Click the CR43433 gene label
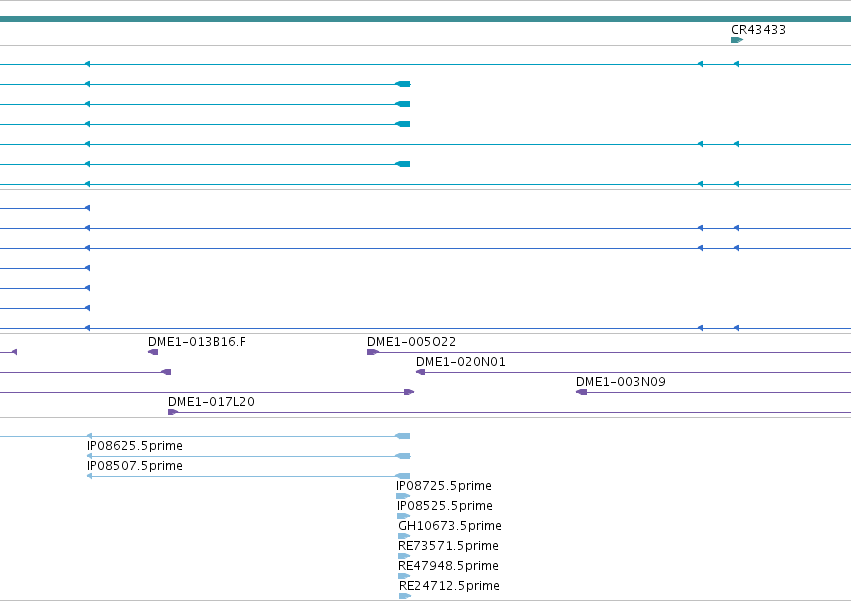This screenshot has height=601, width=851. pyautogui.click(x=758, y=30)
